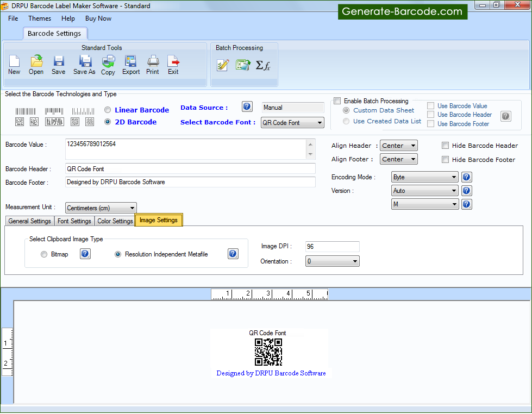The image size is (532, 414).
Task: Click the Encoding Mode help icon
Action: click(466, 177)
